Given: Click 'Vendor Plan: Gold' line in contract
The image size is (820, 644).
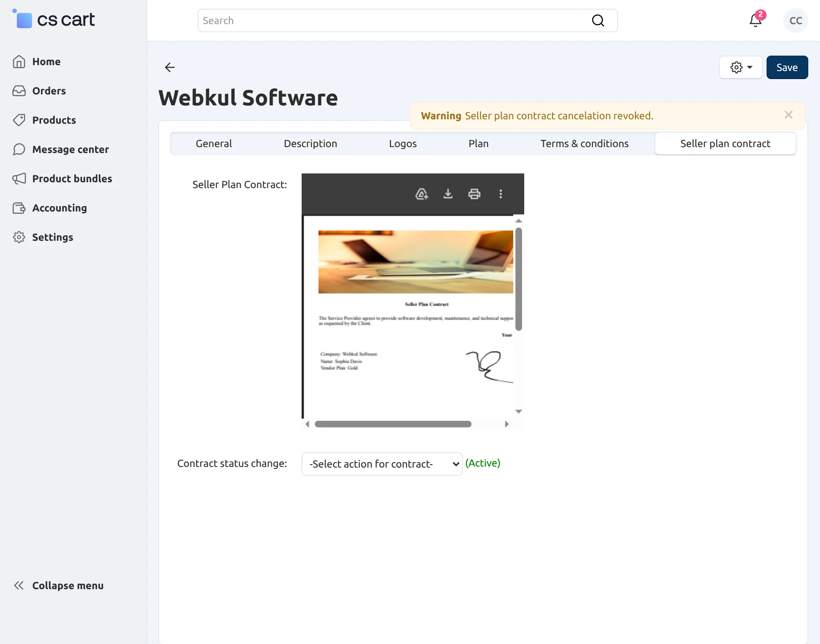Looking at the screenshot, I should coord(339,368).
